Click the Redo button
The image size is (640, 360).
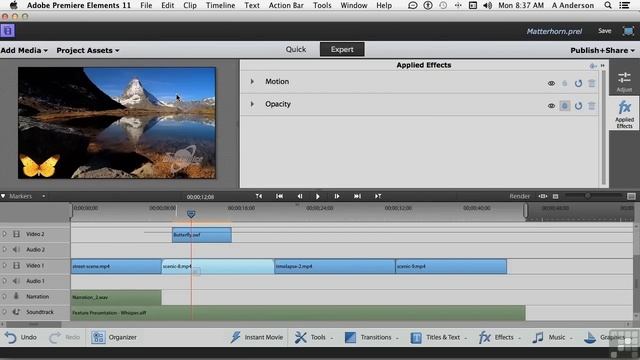[64, 337]
